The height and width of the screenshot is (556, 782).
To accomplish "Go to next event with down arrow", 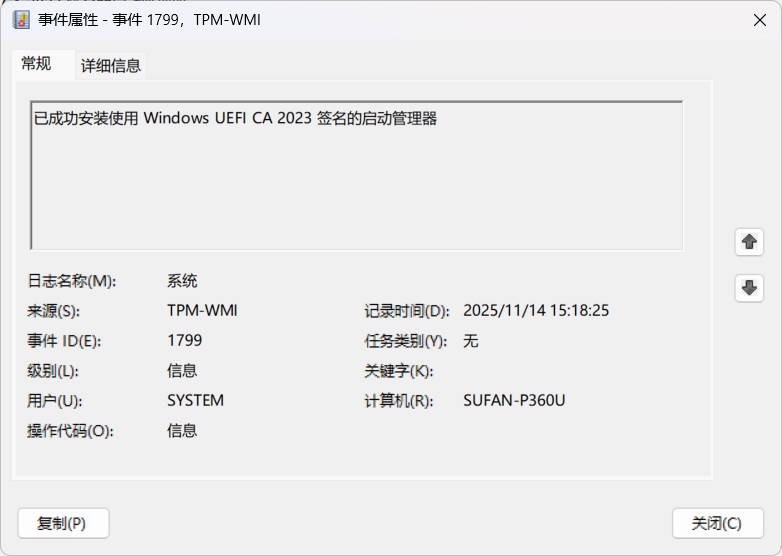I will (748, 288).
